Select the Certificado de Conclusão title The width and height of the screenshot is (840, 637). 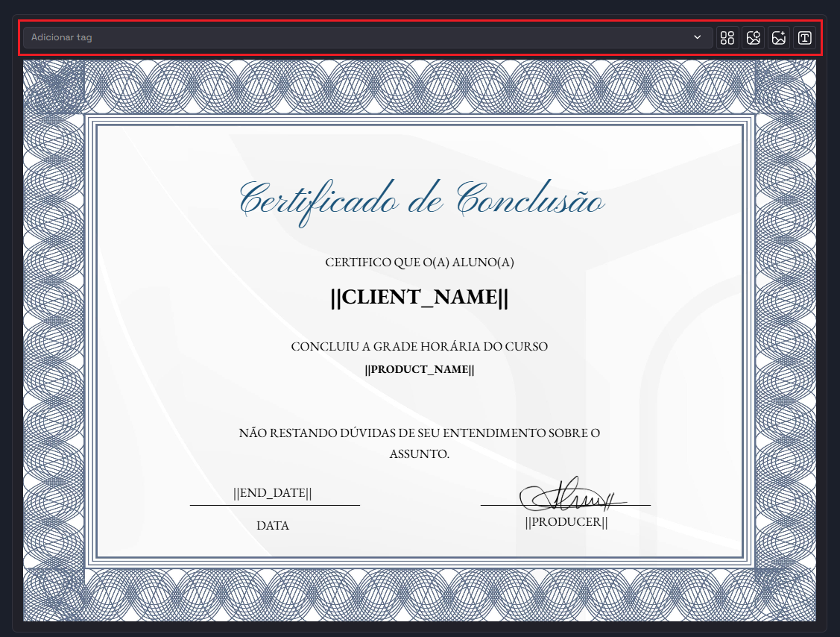tap(421, 200)
